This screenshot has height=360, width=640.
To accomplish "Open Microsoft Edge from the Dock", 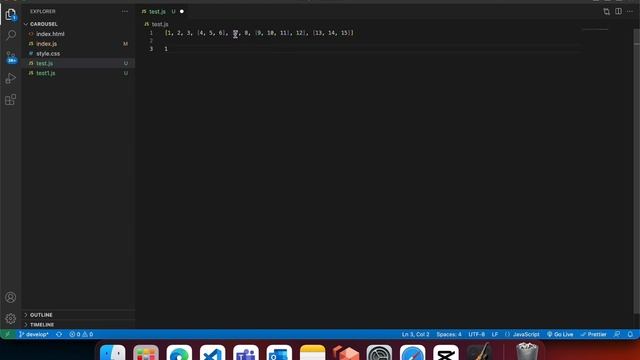I will [x=179, y=353].
